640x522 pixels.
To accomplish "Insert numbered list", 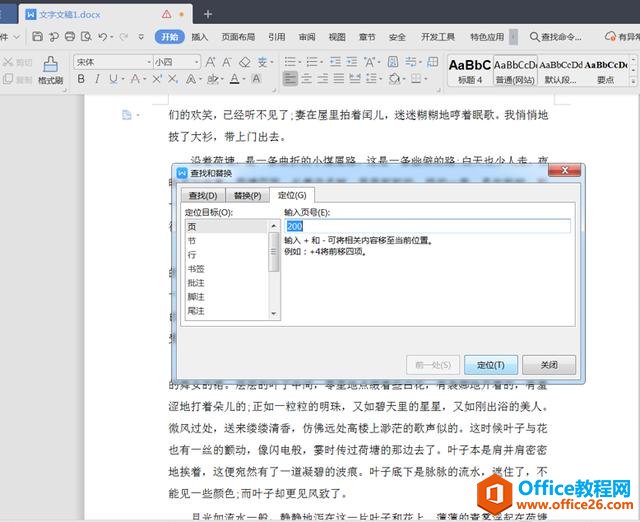I will [312, 62].
